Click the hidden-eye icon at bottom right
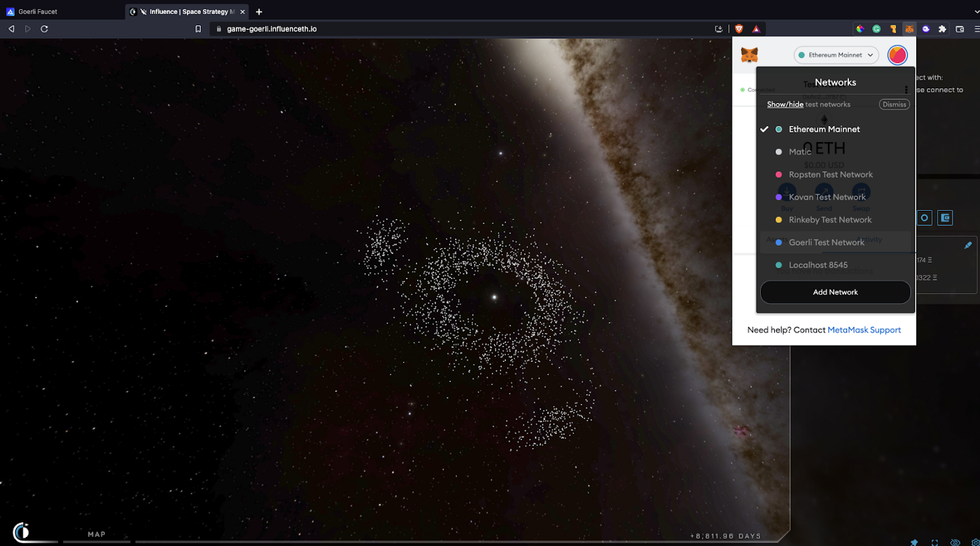Image resolution: width=980 pixels, height=546 pixels. tap(955, 542)
